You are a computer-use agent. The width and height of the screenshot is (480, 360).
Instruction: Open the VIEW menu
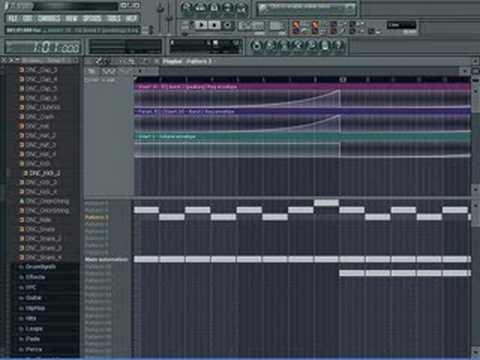click(x=71, y=18)
